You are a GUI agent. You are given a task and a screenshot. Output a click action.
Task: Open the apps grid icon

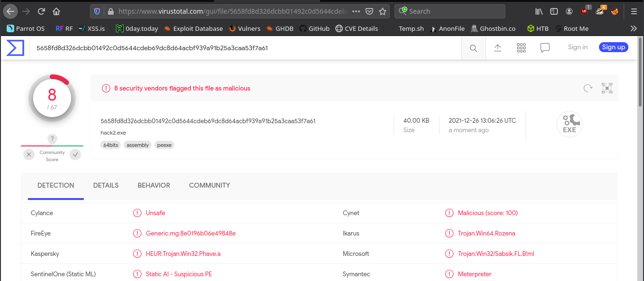[521, 48]
